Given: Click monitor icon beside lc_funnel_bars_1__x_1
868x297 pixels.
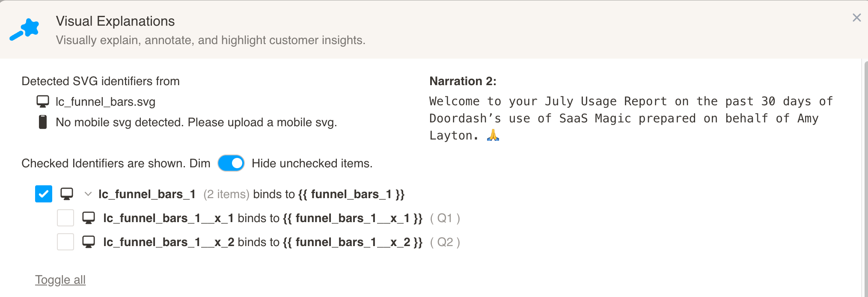Looking at the screenshot, I should (x=89, y=218).
